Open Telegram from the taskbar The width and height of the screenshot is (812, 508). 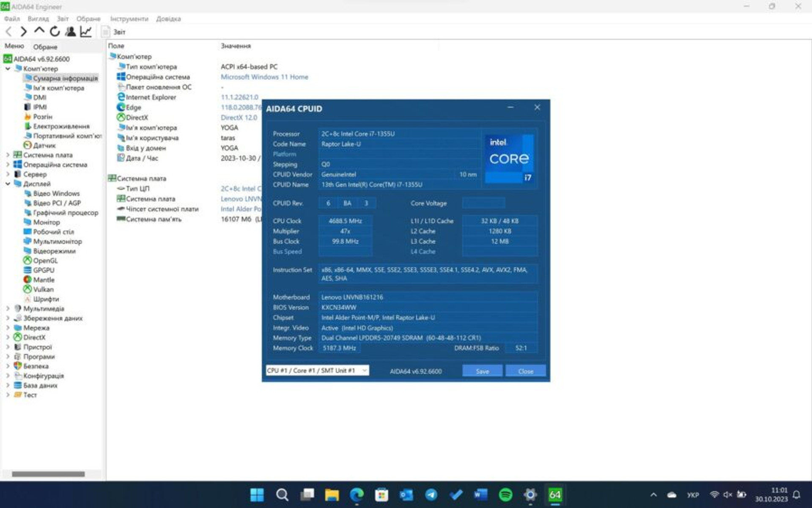coord(431,494)
